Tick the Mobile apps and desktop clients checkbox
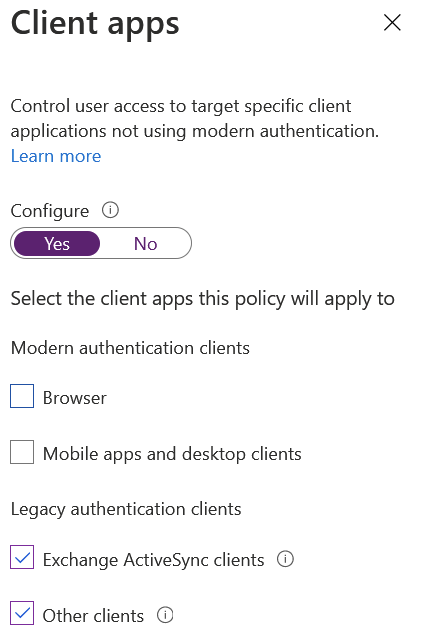This screenshot has width=422, height=644. click(x=22, y=452)
